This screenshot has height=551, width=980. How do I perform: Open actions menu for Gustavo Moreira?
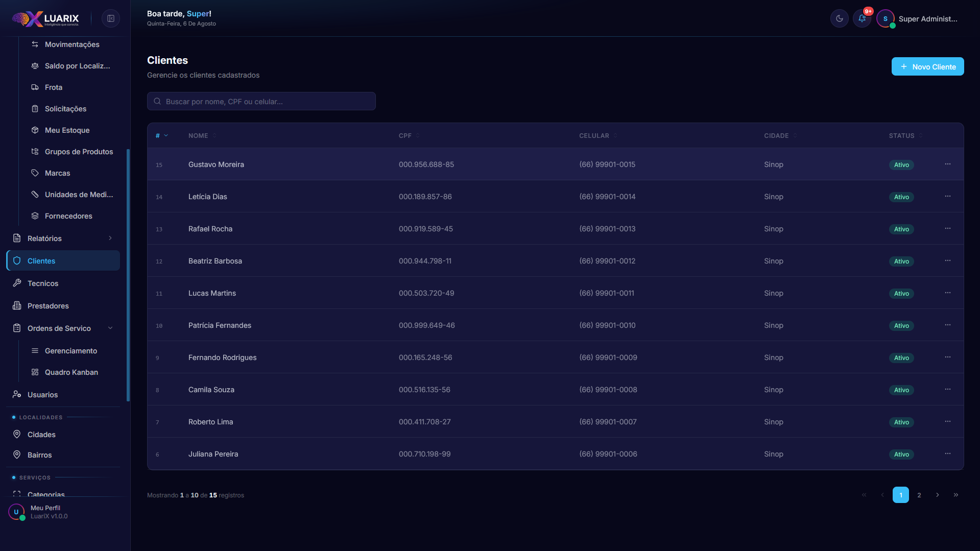(x=948, y=164)
